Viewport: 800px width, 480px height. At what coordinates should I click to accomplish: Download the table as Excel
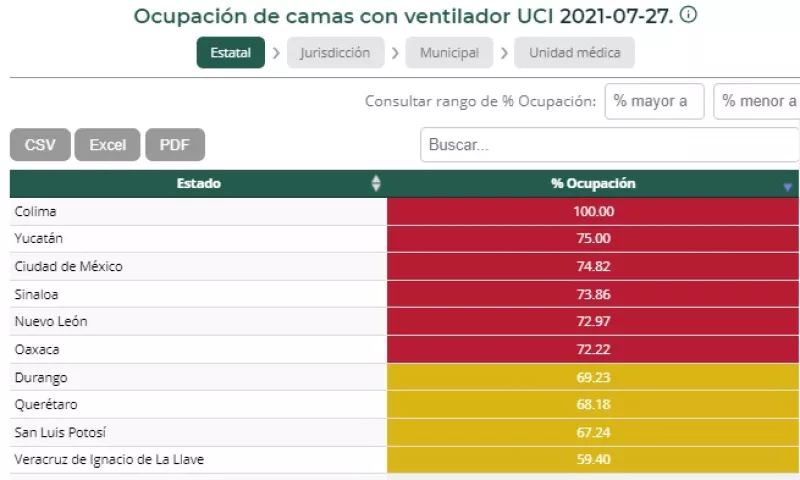coord(107,145)
